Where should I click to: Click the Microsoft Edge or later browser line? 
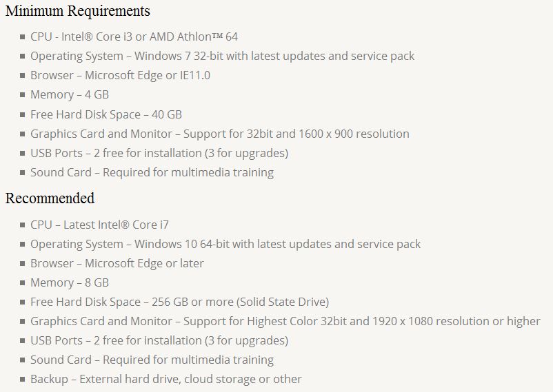click(x=117, y=263)
